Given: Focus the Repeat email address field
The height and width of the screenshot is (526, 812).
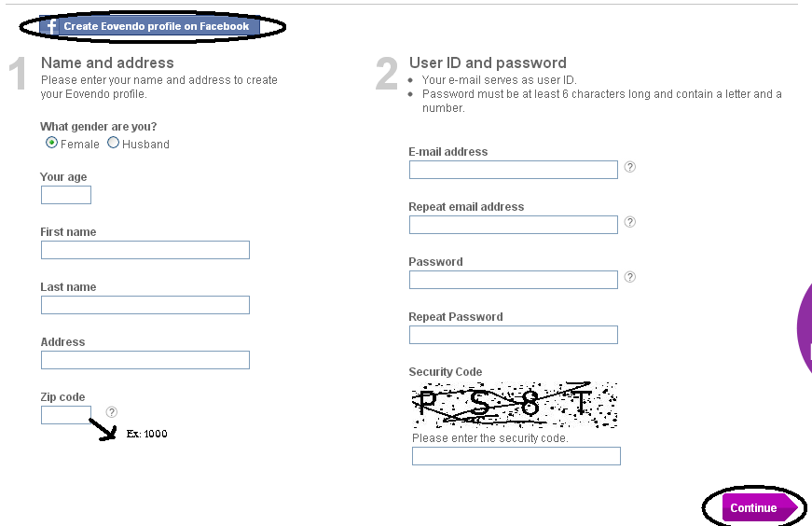Looking at the screenshot, I should pos(514,225).
